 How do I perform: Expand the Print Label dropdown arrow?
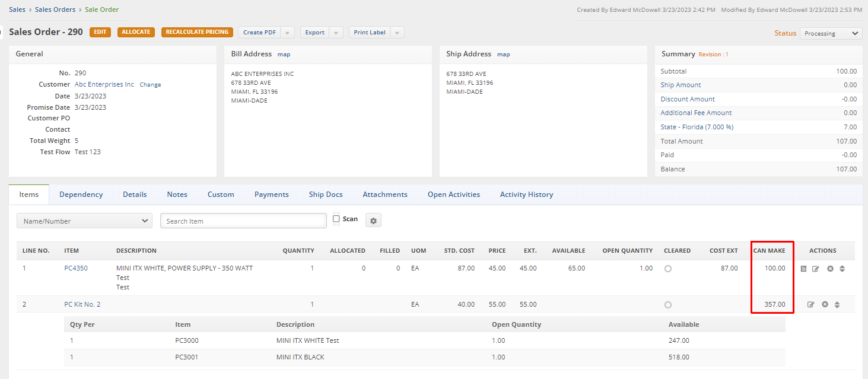tap(398, 33)
